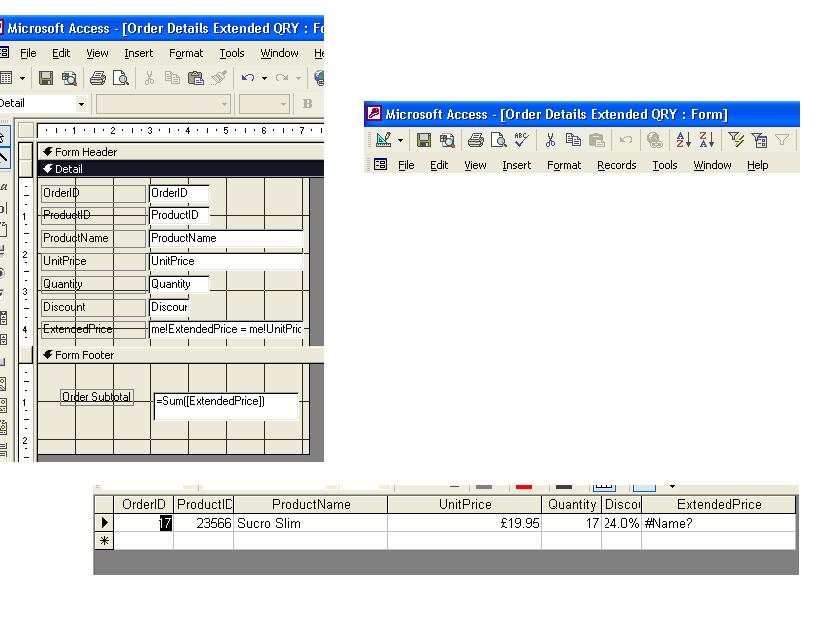The width and height of the screenshot is (821, 642).
Task: Click the Copy icon in the Form window toolbar
Action: 573,140
